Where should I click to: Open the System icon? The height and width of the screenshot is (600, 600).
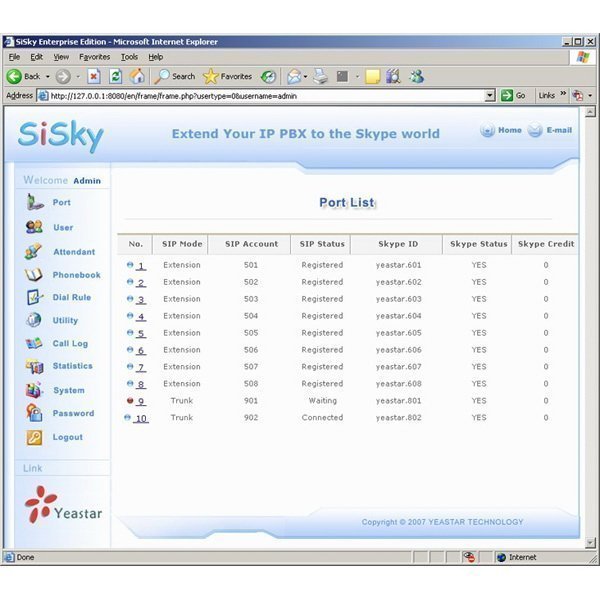(x=34, y=390)
